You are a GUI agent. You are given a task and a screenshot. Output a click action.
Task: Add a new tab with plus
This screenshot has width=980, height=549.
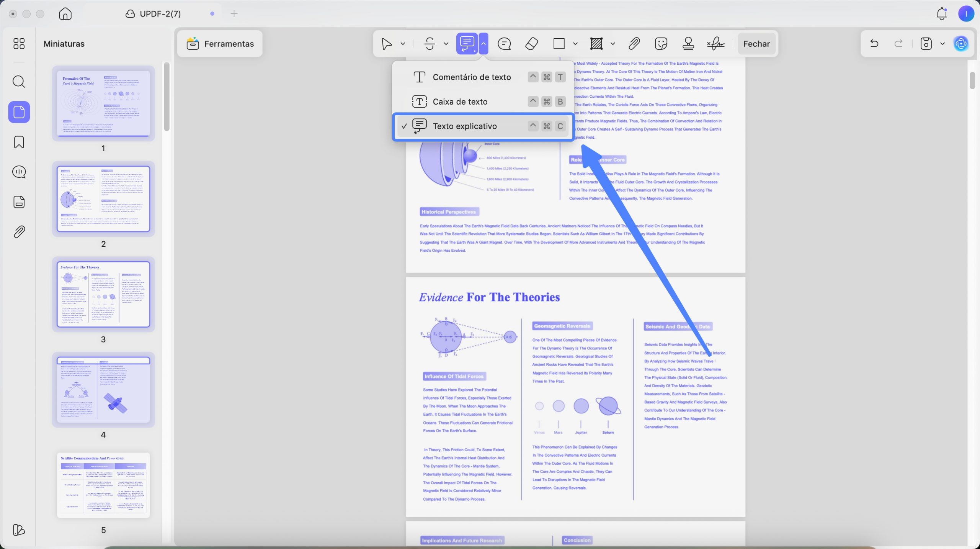(x=234, y=14)
